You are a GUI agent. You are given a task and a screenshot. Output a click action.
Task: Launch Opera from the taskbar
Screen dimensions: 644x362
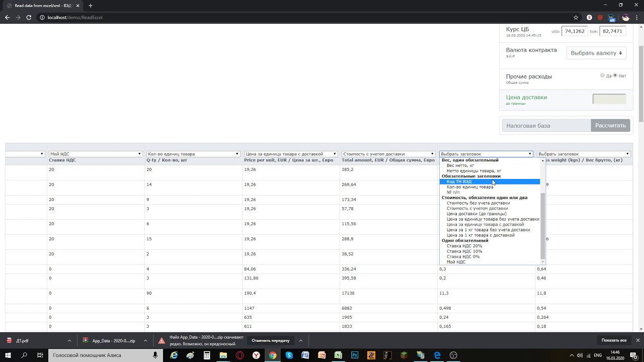[x=239, y=355]
